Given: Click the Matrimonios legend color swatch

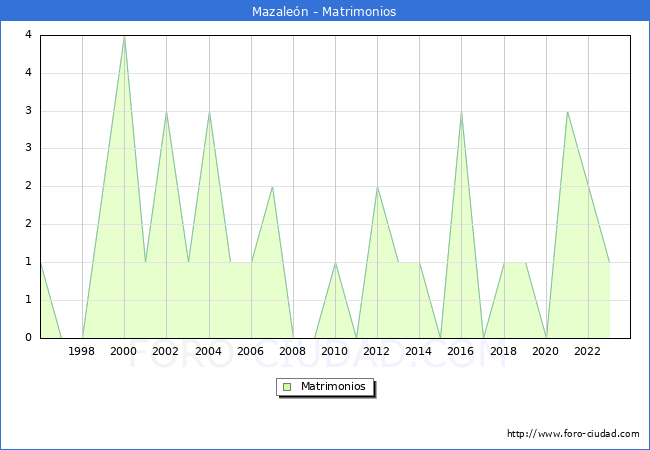Looking at the screenshot, I should coord(287,387).
